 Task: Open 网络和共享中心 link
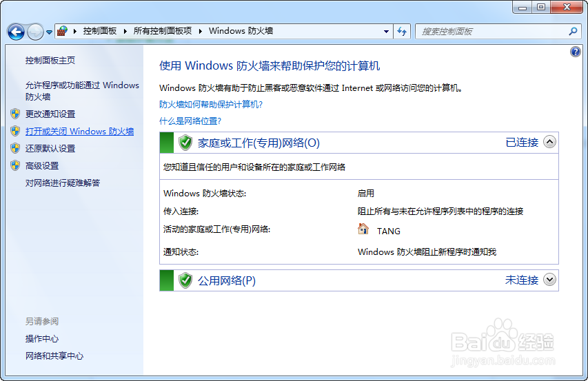(x=54, y=356)
